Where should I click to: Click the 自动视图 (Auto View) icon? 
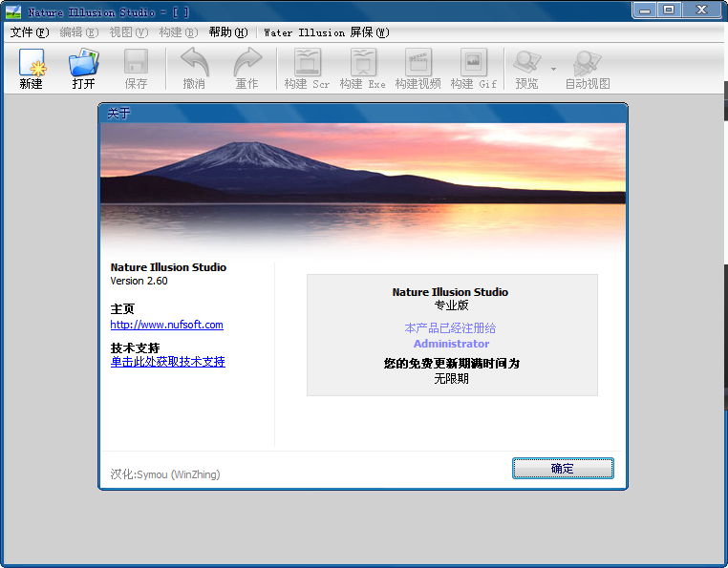pos(588,62)
